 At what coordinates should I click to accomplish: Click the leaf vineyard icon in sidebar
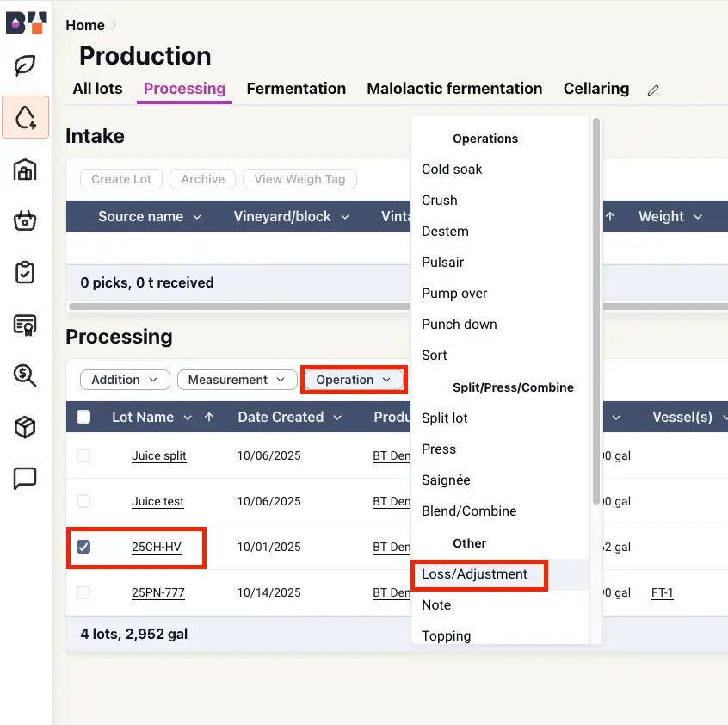click(25, 65)
